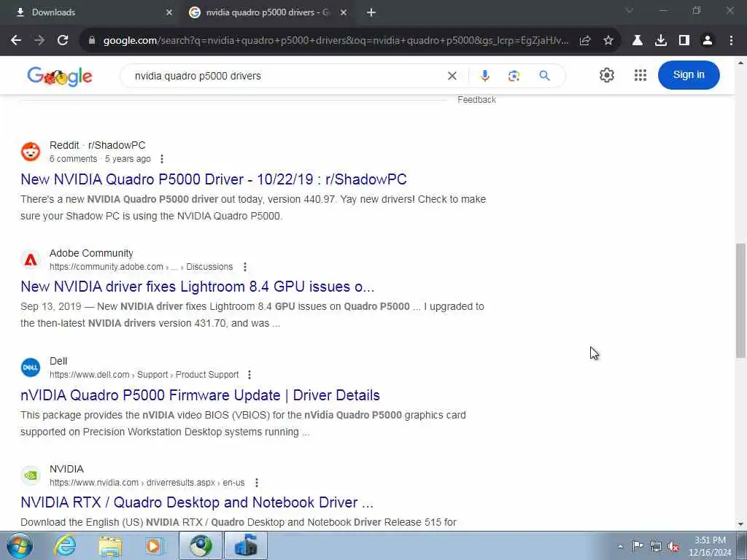747x560 pixels.
Task: Click the Adobe Community favicon
Action: click(31, 260)
